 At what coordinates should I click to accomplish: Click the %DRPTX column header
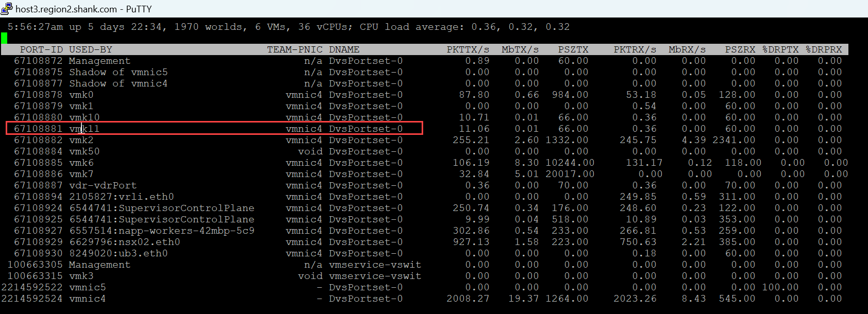click(x=780, y=49)
